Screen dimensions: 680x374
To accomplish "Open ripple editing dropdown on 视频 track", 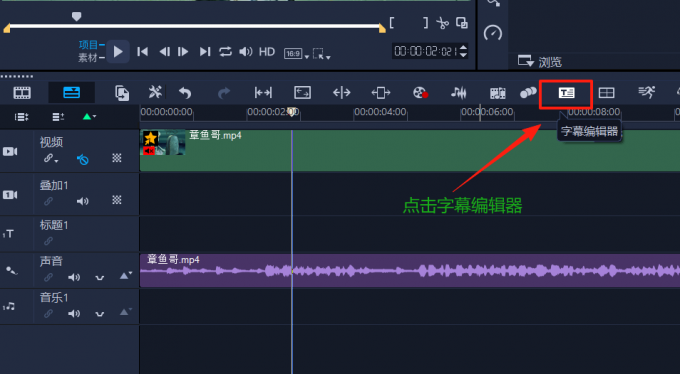I will 51,158.
